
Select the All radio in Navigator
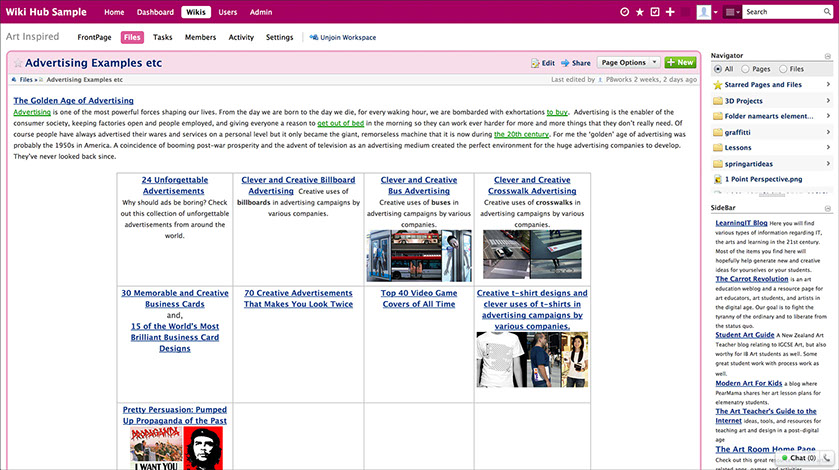click(x=716, y=69)
